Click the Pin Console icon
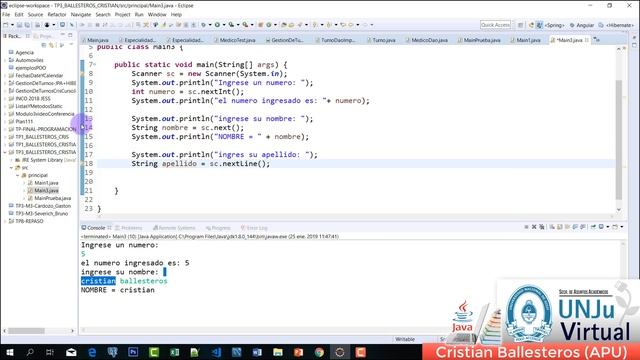The height and width of the screenshot is (360, 640). coord(593,227)
